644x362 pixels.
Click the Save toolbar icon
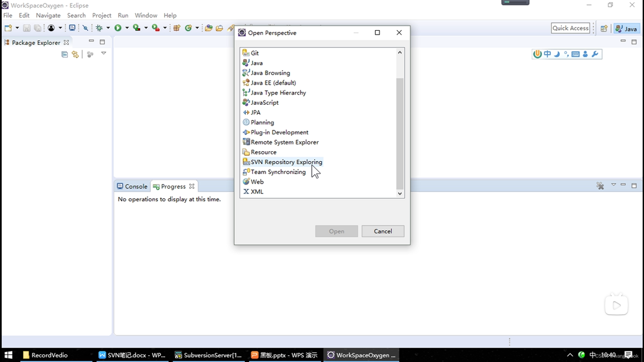(26, 28)
